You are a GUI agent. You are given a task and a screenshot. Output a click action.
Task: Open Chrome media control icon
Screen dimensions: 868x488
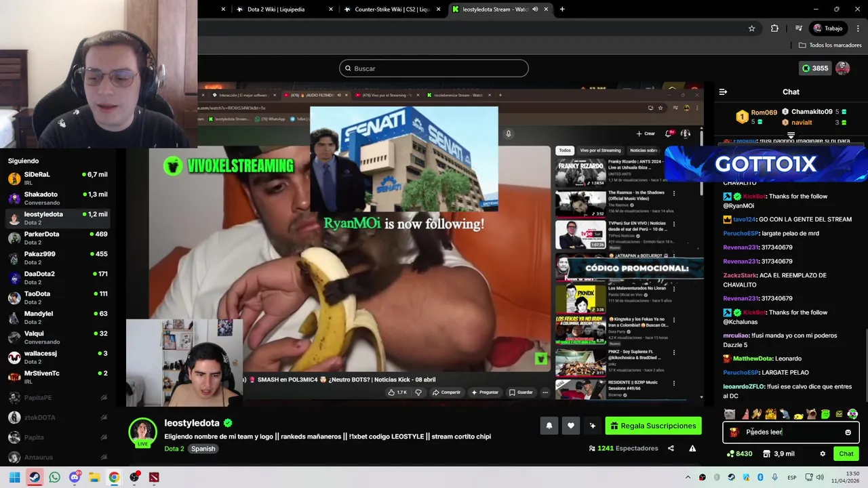(x=799, y=28)
